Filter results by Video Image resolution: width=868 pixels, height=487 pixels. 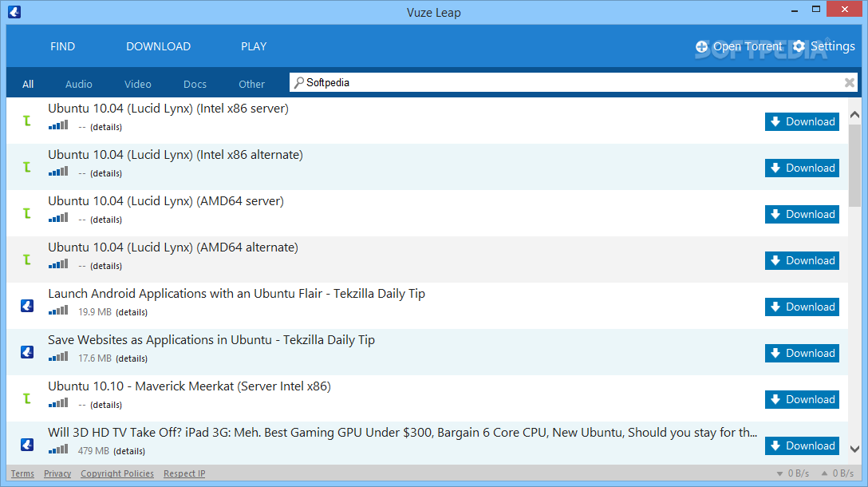(138, 84)
